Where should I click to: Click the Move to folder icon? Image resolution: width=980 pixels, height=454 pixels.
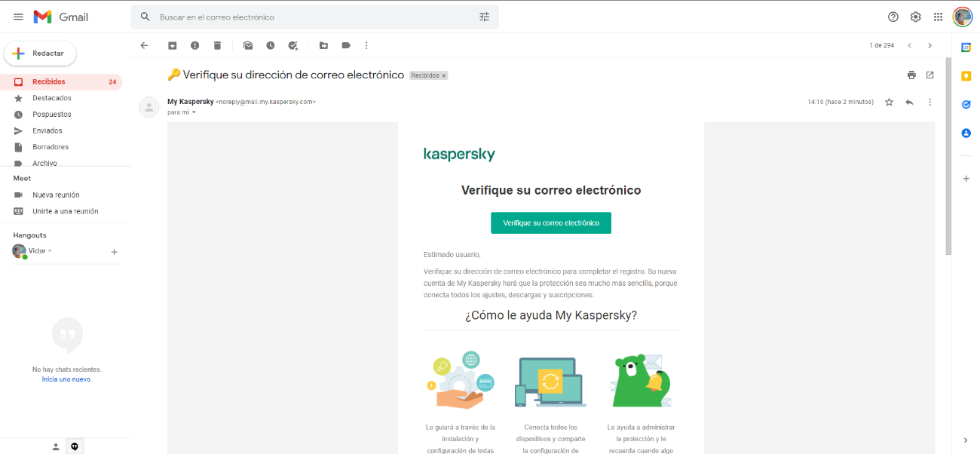pyautogui.click(x=323, y=45)
